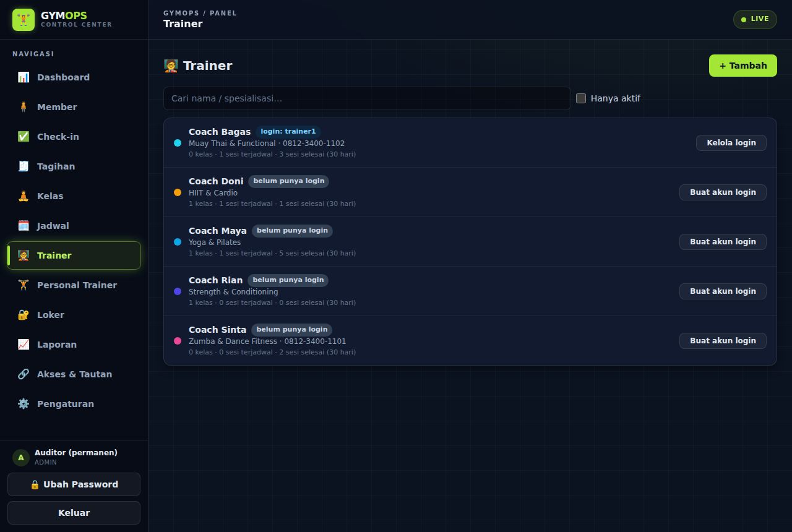This screenshot has width=792, height=532.
Task: Click the Member person icon
Action: tap(24, 107)
